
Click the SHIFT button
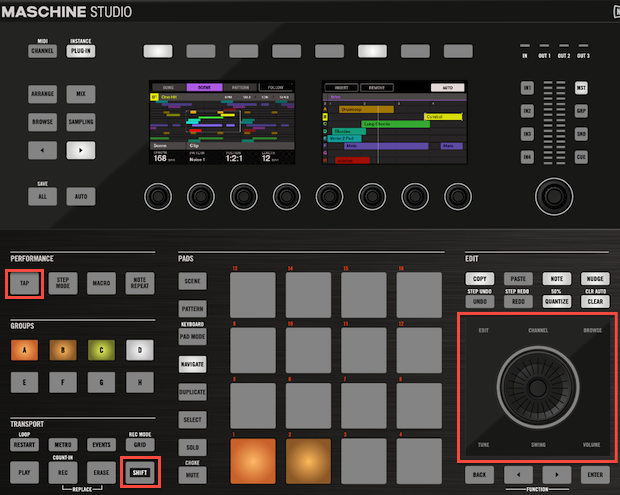pos(140,470)
